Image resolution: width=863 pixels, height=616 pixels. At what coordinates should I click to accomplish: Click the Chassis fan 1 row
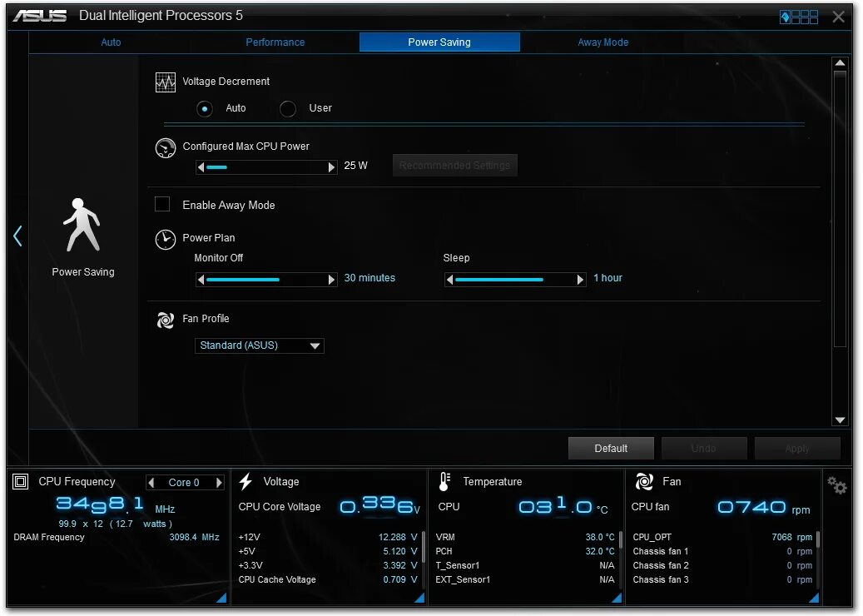point(722,552)
